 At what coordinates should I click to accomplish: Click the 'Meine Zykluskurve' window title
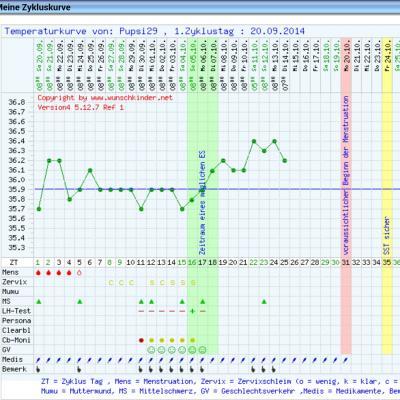tap(35, 7)
